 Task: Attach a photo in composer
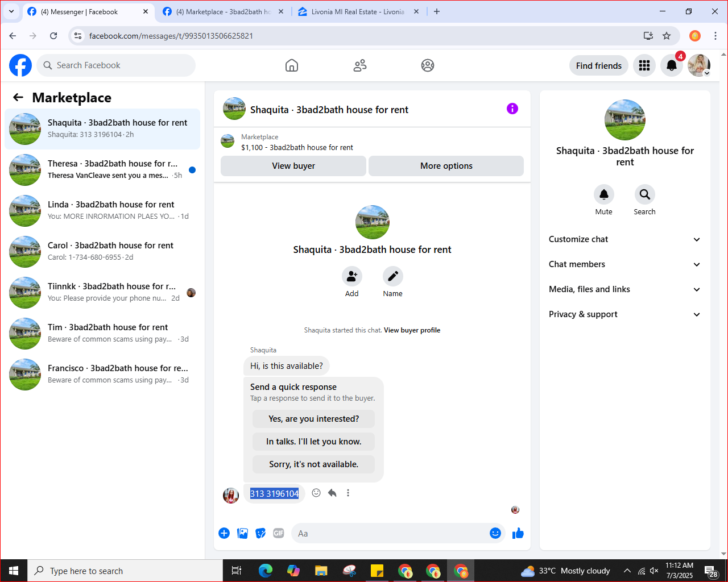(x=242, y=533)
